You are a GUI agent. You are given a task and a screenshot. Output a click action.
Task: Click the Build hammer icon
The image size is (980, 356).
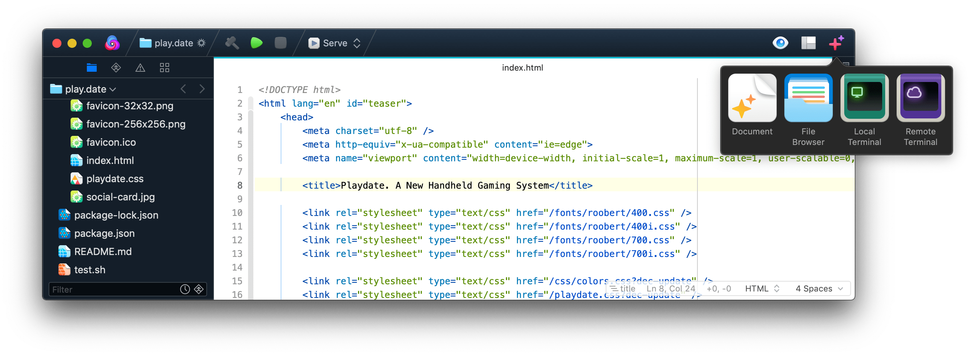pos(232,43)
